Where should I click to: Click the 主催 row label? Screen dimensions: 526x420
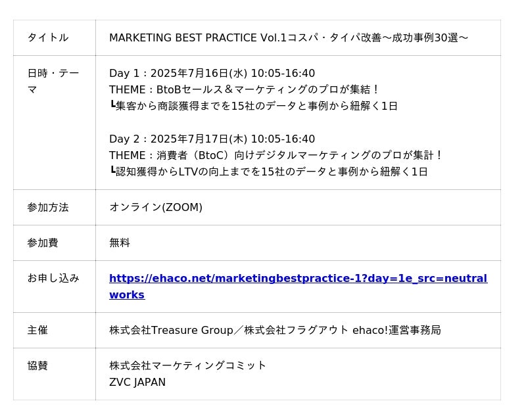coord(37,331)
